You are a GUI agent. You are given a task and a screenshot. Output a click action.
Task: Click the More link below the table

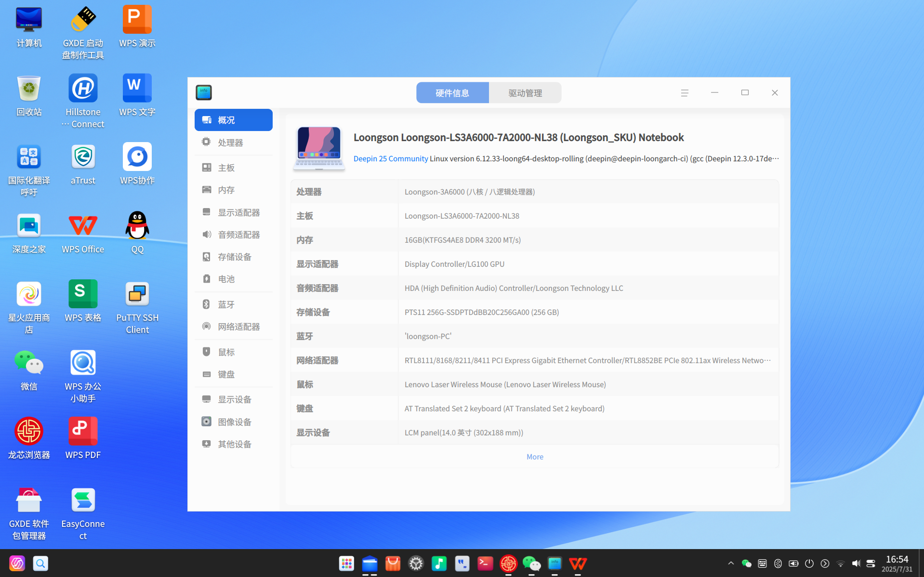(x=535, y=457)
